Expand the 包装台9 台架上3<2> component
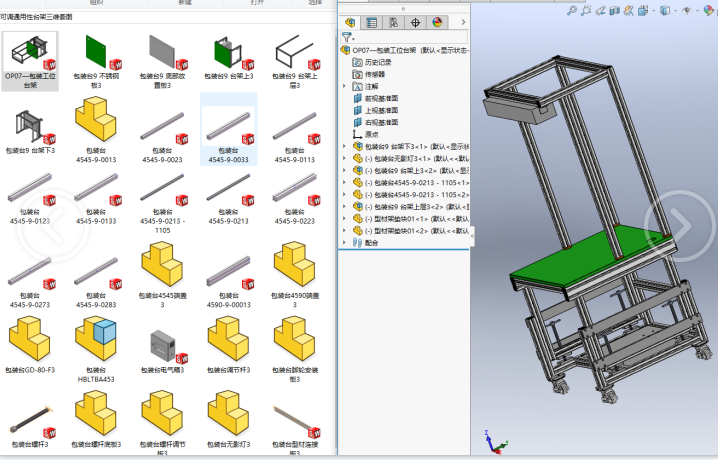 coord(344,170)
